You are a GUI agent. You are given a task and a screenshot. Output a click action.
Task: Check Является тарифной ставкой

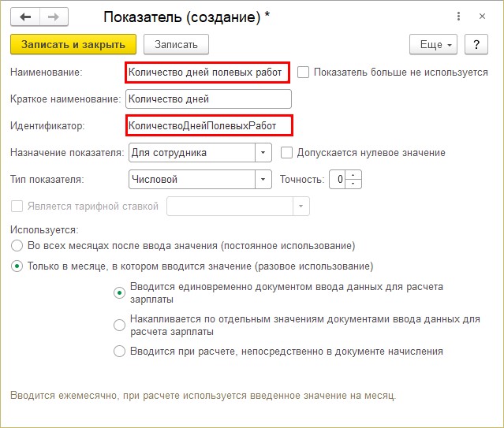pos(17,206)
